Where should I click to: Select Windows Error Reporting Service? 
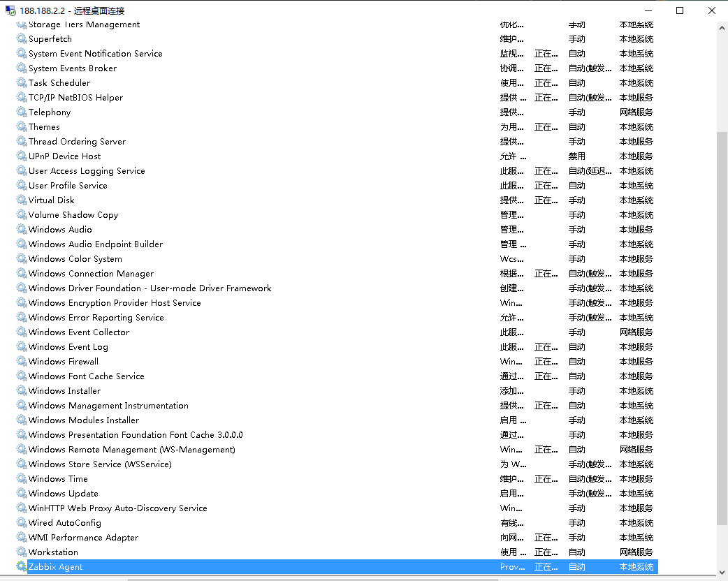click(96, 318)
